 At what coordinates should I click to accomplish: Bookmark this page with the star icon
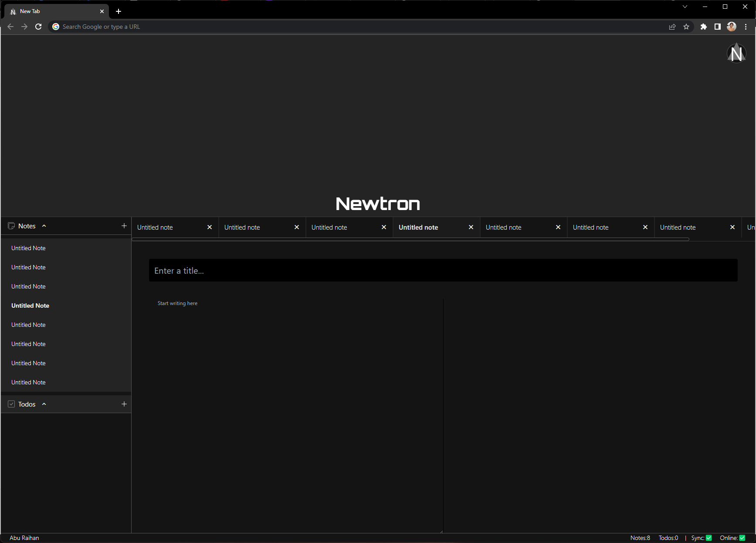point(686,27)
